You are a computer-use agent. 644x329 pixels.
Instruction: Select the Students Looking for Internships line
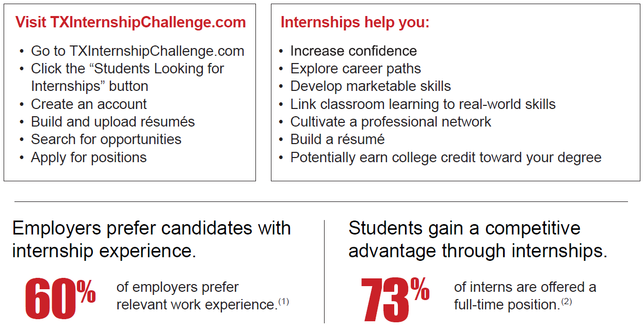[127, 77]
